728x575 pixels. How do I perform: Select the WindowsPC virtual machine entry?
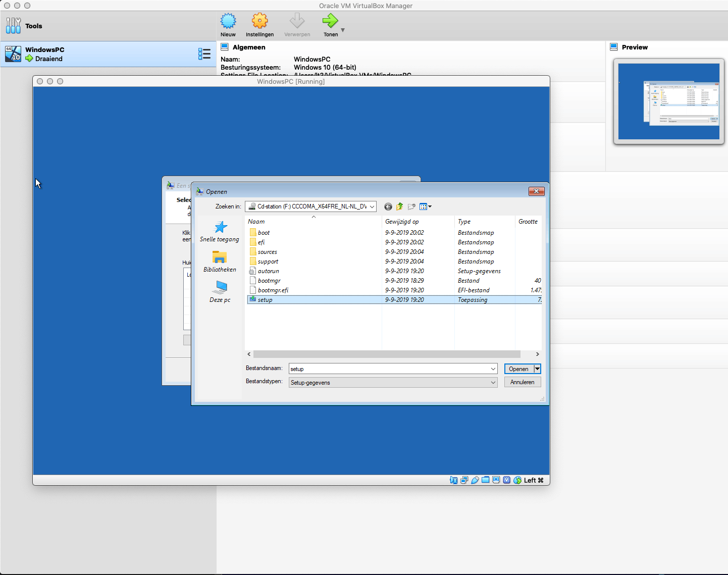(x=108, y=54)
